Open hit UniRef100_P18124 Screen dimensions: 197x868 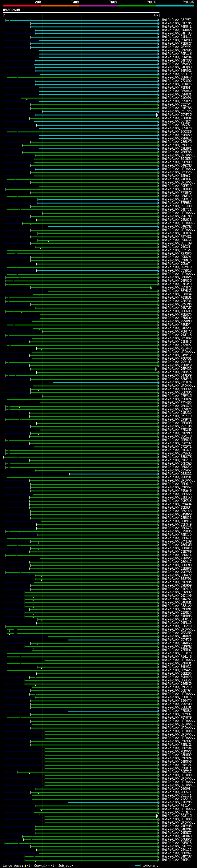pos(176,765)
